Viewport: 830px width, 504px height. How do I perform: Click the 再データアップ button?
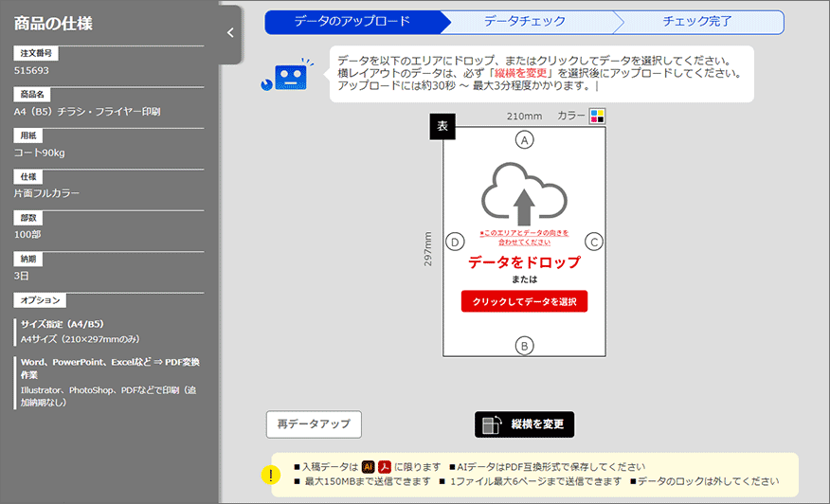pos(314,424)
